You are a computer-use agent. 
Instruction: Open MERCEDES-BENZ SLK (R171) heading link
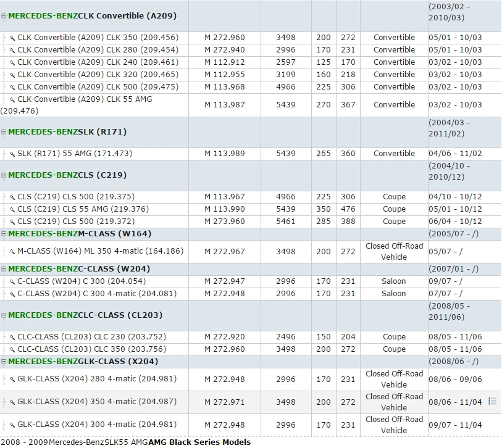(67, 132)
